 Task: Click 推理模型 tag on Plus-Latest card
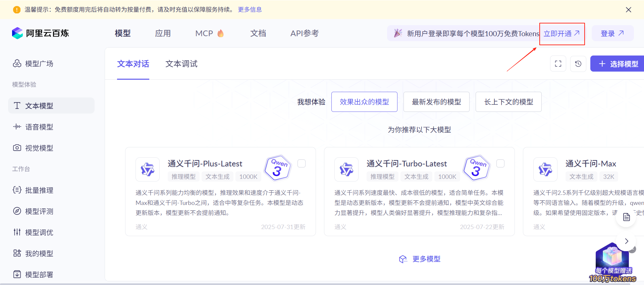click(183, 176)
